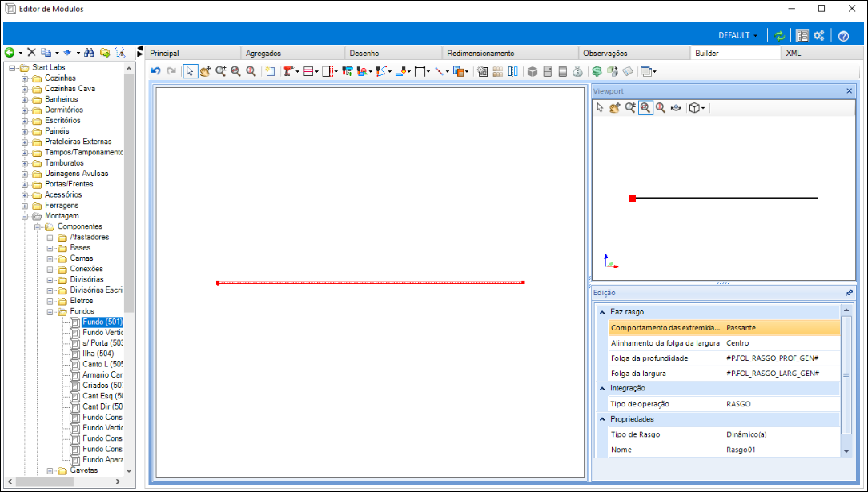Click the money bag icon in Builder toolbar

[577, 71]
